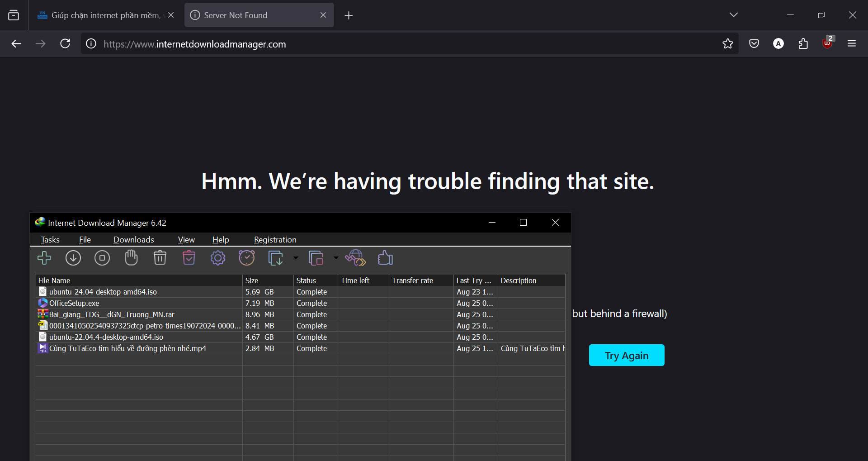Viewport: 868px width, 461px height.
Task: Open Firefox account avatar icon
Action: pos(778,43)
